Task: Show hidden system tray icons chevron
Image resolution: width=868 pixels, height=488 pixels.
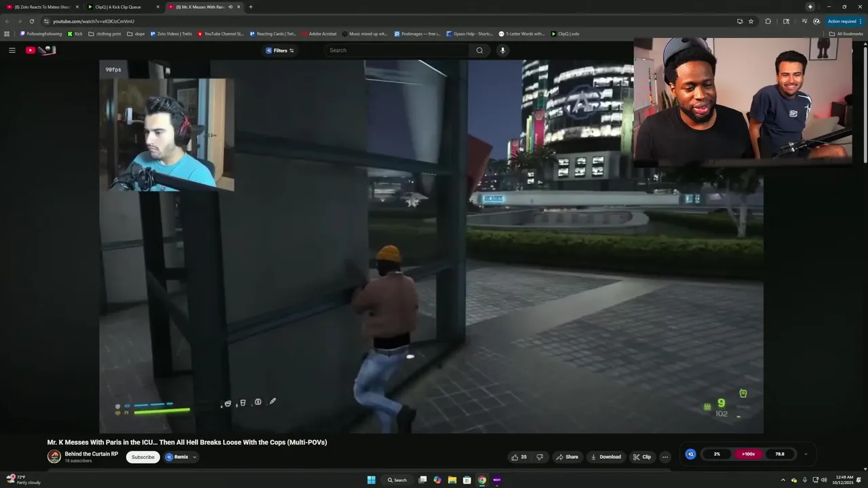Action: 782,480
